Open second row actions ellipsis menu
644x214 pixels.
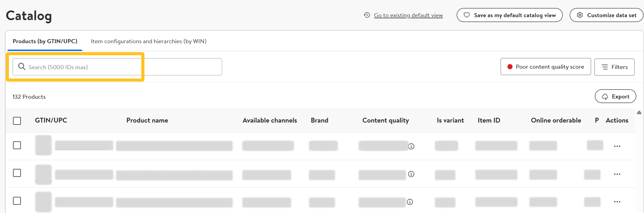click(617, 174)
